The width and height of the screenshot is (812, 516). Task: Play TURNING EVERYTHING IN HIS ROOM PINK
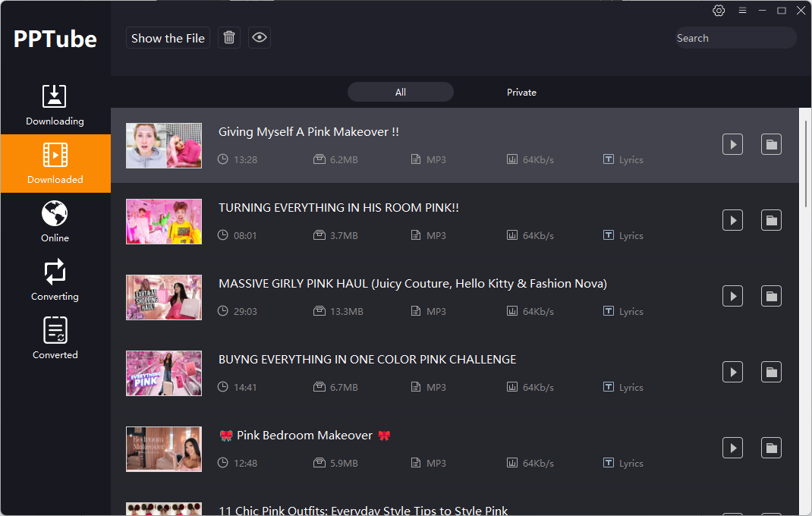tap(732, 220)
